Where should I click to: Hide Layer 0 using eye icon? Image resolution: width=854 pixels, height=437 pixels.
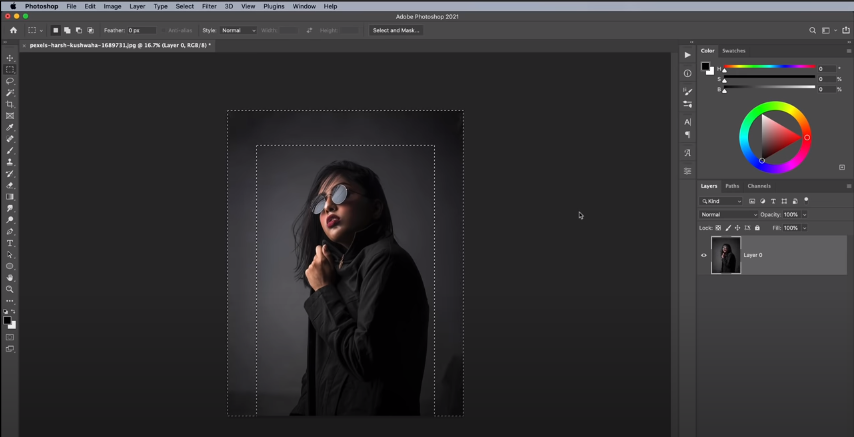(x=703, y=255)
